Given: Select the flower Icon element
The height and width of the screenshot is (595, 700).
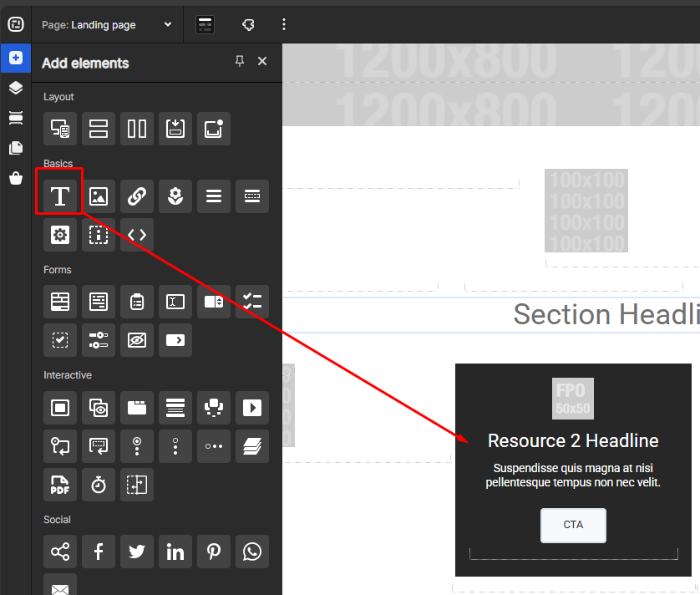Looking at the screenshot, I should (x=175, y=196).
